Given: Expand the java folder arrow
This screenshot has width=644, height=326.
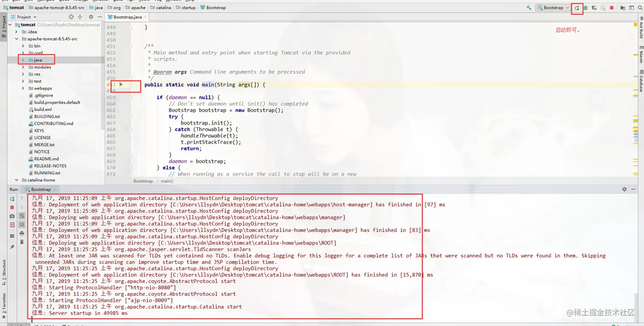Looking at the screenshot, I should [23, 60].
